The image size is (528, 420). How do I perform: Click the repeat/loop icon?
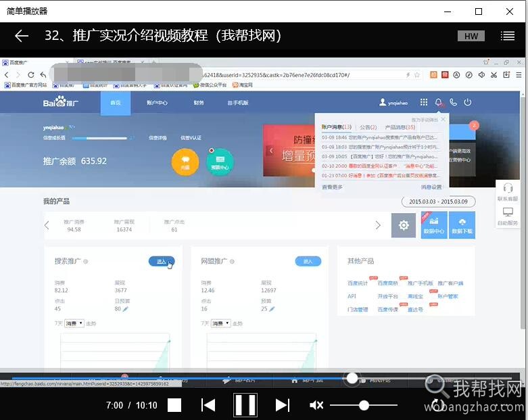(x=437, y=404)
